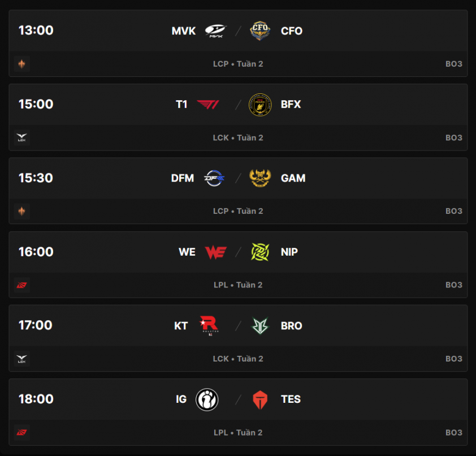This screenshot has height=456, width=476.
Task: Click the BRO team logo
Action: (x=261, y=325)
